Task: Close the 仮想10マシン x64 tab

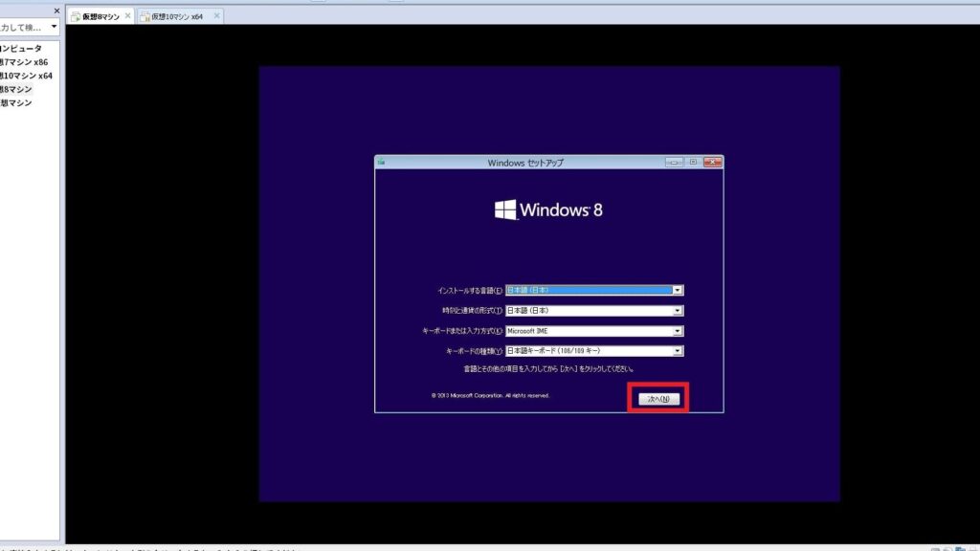Action: coord(216,15)
